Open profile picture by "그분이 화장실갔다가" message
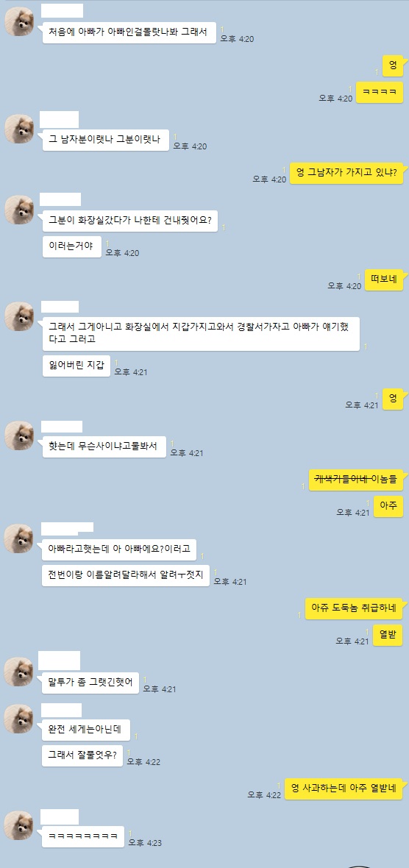Screen dimensions: 409x868 pos(19,210)
